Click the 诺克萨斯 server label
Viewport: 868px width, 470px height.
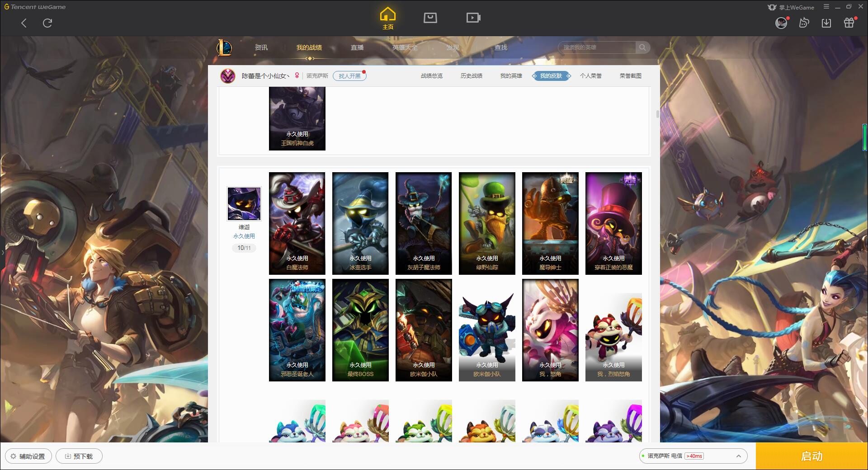click(317, 76)
